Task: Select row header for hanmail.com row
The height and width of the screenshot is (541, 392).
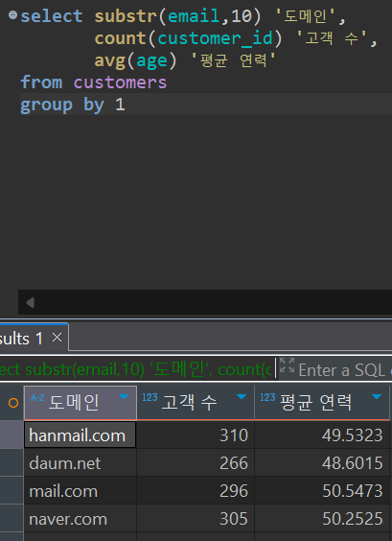Action: (x=12, y=435)
